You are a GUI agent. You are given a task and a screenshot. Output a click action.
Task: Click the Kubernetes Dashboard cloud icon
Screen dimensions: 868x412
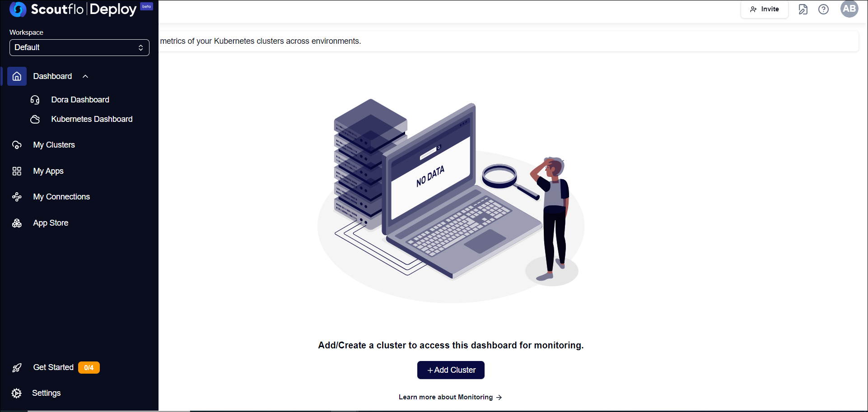[35, 119]
